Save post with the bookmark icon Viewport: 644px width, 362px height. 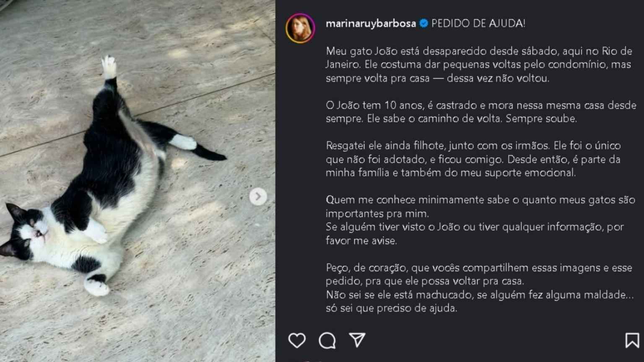pyautogui.click(x=632, y=340)
